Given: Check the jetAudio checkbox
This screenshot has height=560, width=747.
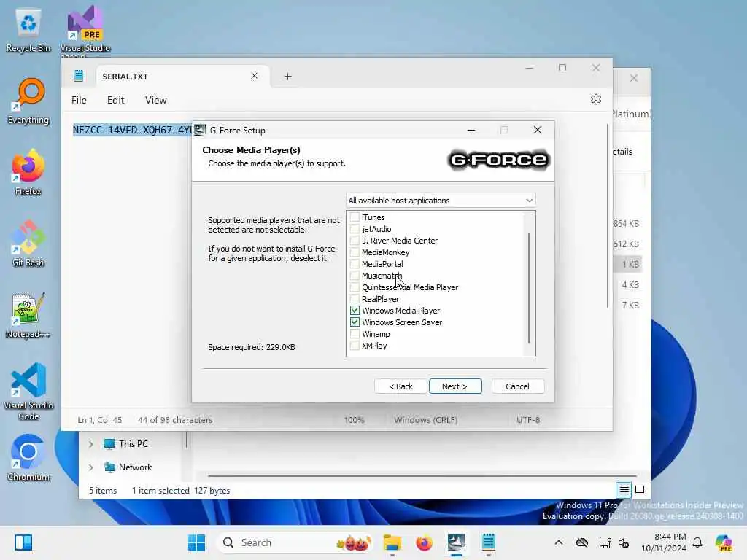Looking at the screenshot, I should (x=355, y=229).
